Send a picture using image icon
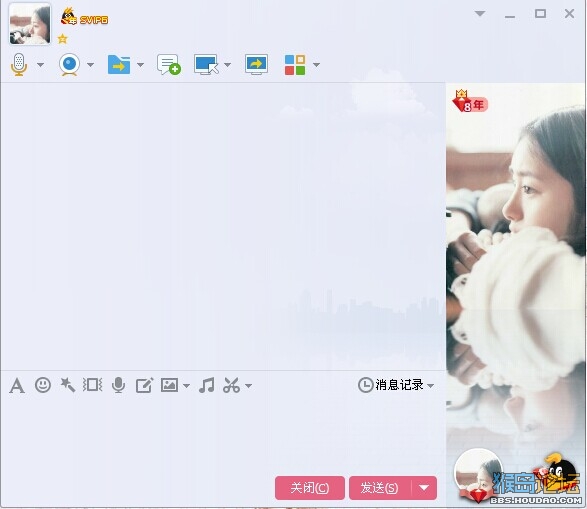 click(x=170, y=385)
